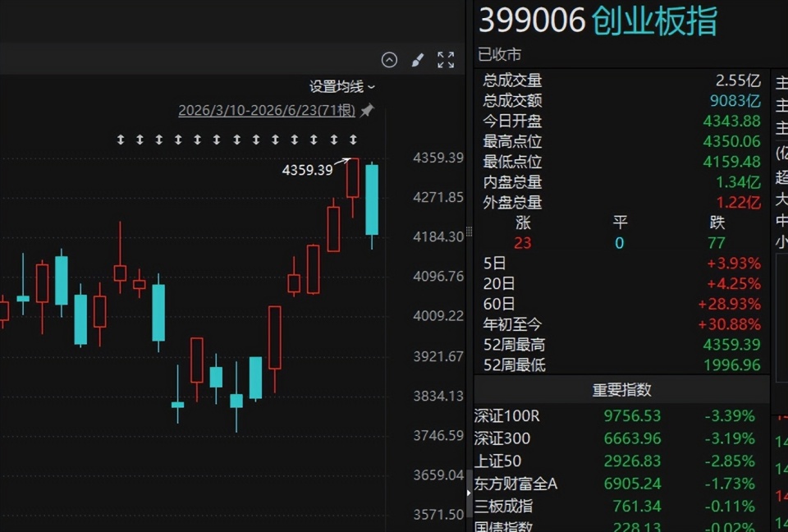Click the price axis label 4096.76
Screen dimensions: 788x532
[438, 276]
